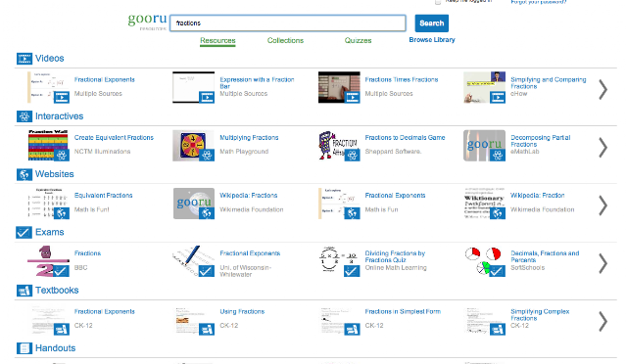This screenshot has width=627, height=364.
Task: Click the Handouts section icon
Action: click(24, 348)
